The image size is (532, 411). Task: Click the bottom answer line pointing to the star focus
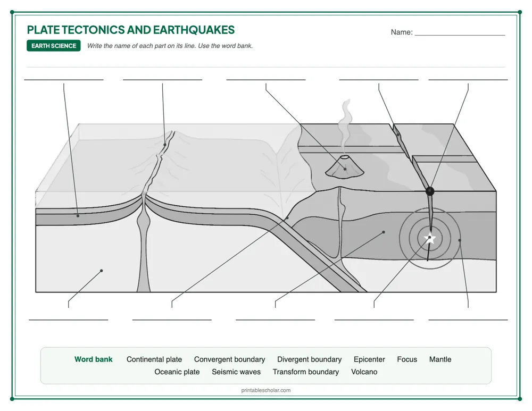(x=374, y=320)
